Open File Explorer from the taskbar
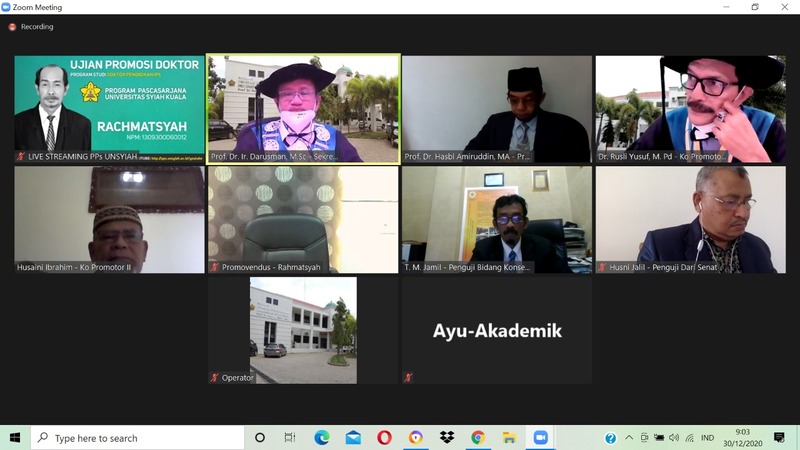Viewport: 800px width, 450px height. (x=509, y=438)
